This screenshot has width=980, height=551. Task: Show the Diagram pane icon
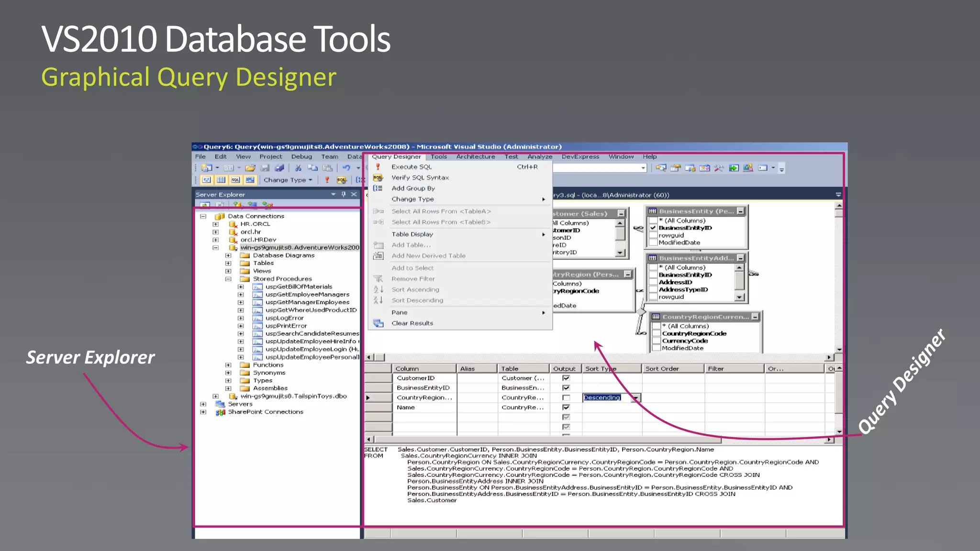[x=206, y=180]
